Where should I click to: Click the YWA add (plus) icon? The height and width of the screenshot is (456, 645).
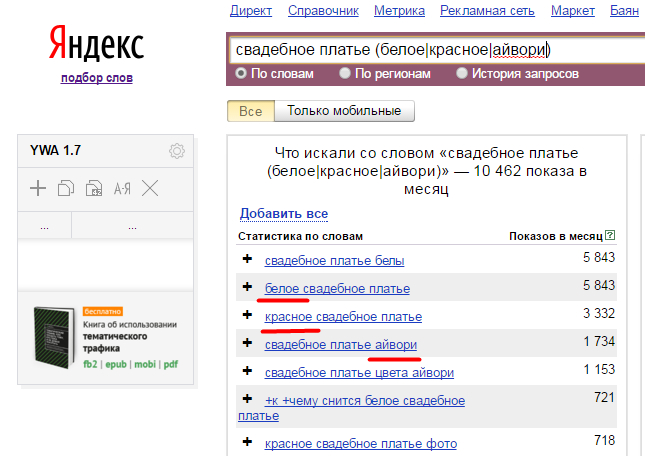click(38, 188)
